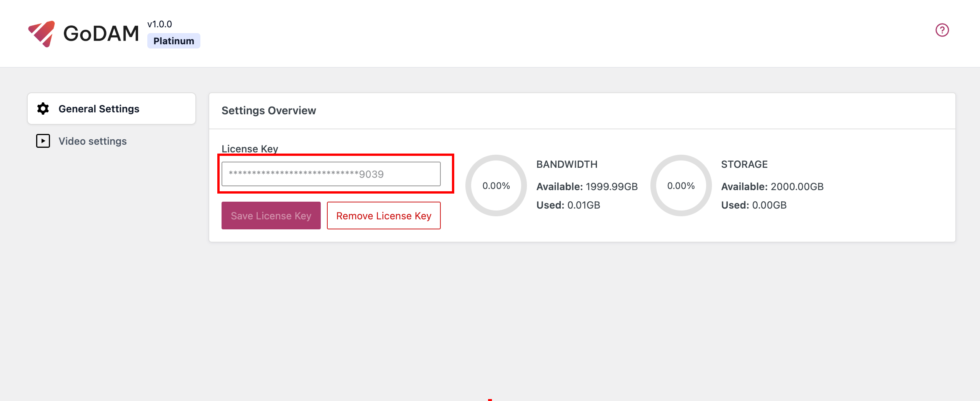Screen dimensions: 980x401
Task: Focus the masked License Key input field
Action: 331,174
